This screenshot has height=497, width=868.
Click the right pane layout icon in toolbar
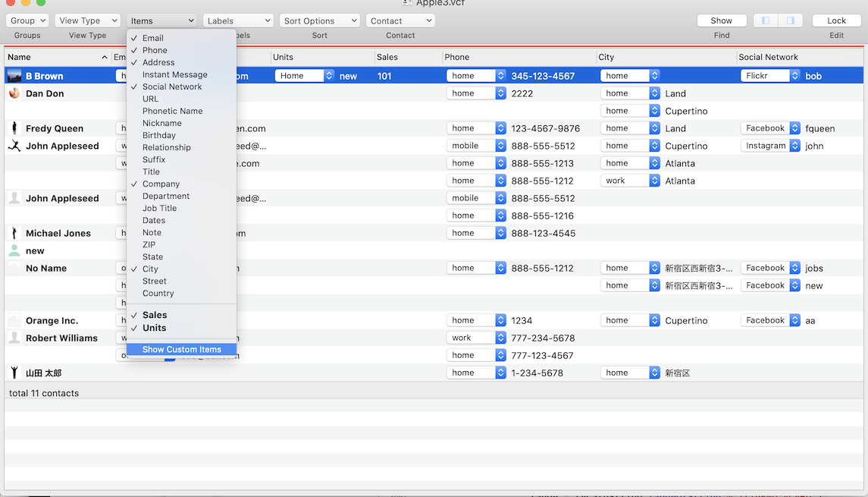click(x=790, y=20)
